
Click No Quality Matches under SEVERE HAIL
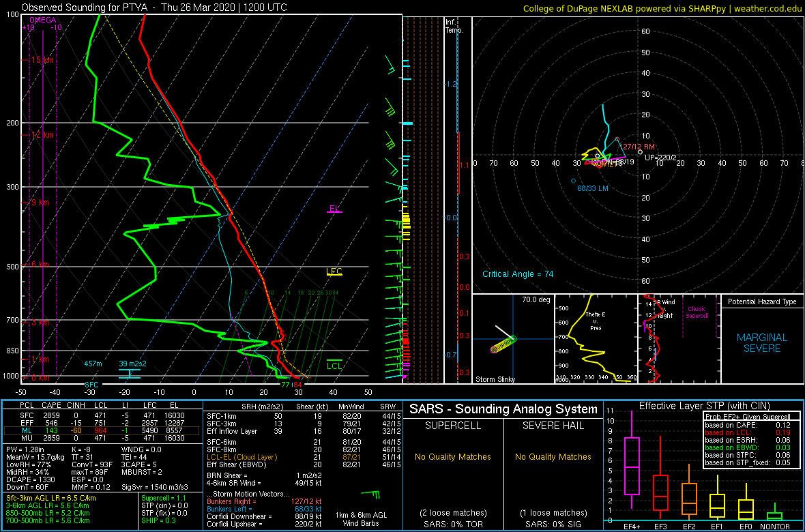[553, 456]
